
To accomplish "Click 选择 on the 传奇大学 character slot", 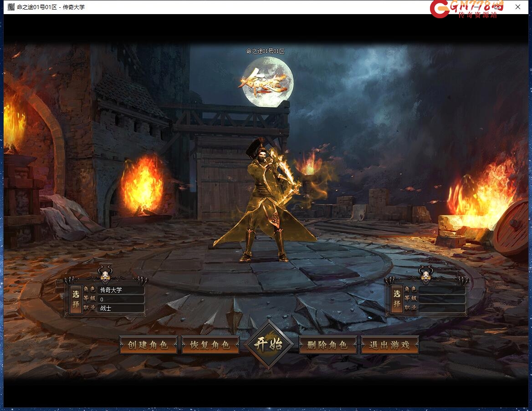I will pos(76,299).
